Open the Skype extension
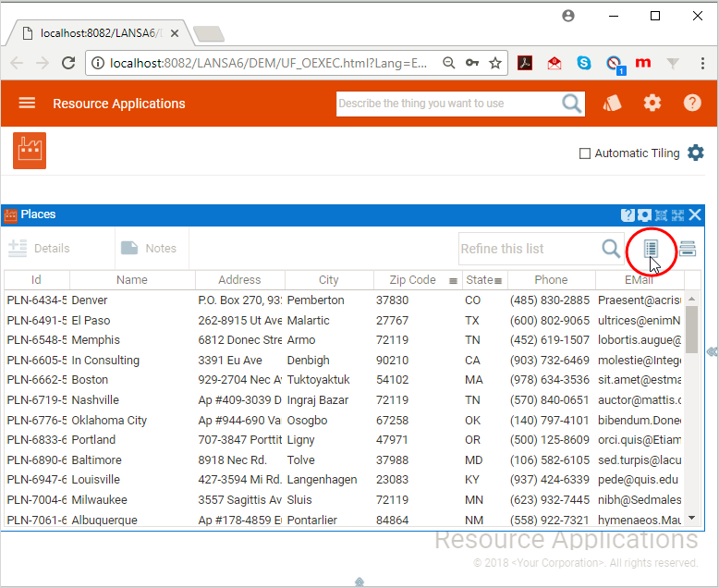 [584, 63]
